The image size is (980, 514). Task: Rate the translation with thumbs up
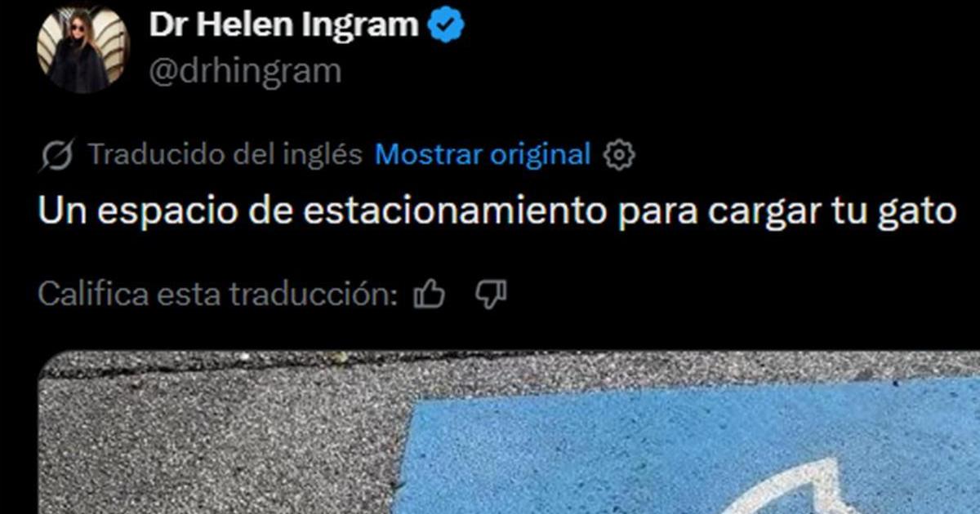click(430, 294)
